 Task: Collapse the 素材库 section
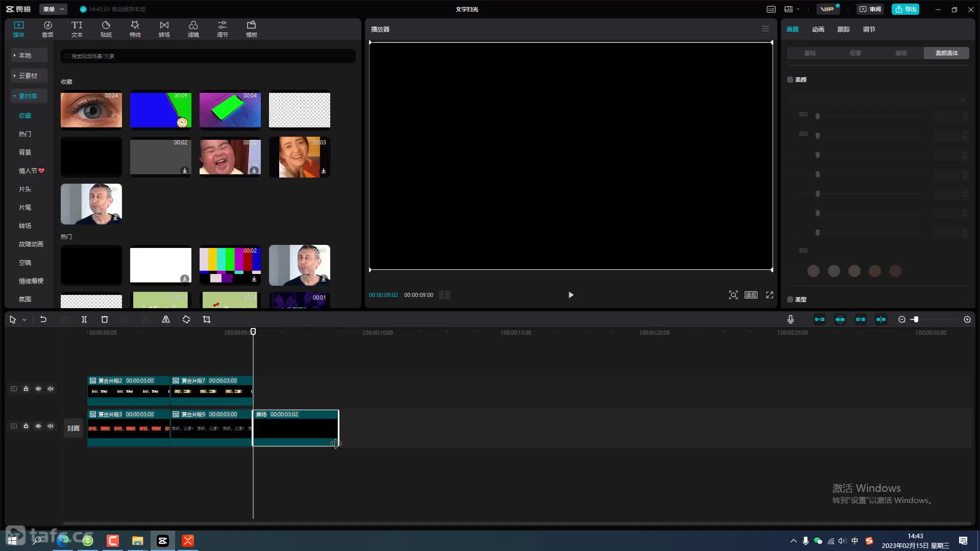pyautogui.click(x=29, y=96)
